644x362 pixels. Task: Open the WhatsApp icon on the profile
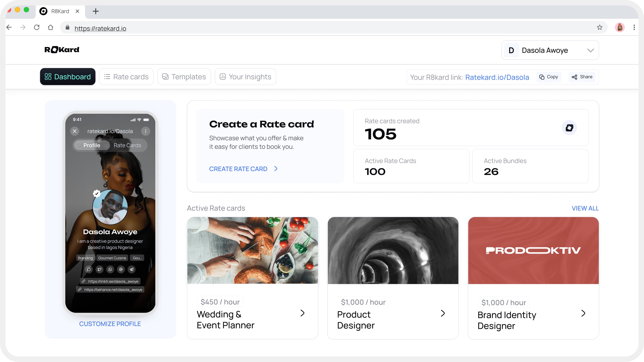point(110,269)
